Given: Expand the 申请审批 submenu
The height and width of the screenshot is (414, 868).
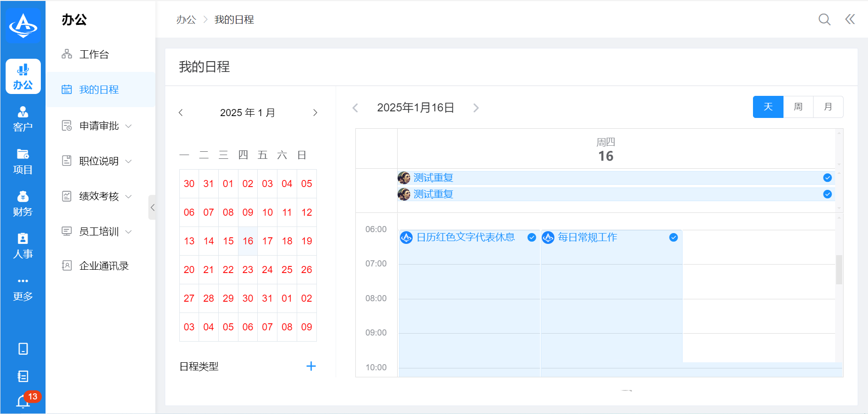Looking at the screenshot, I should [x=100, y=125].
